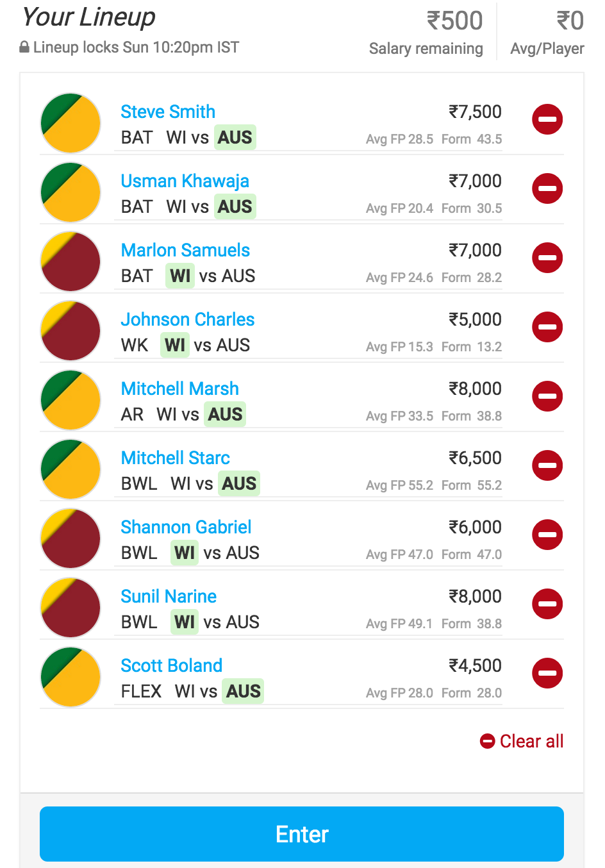Open Sunil Narine's player name link
Screen dimensions: 605x868
(x=169, y=596)
